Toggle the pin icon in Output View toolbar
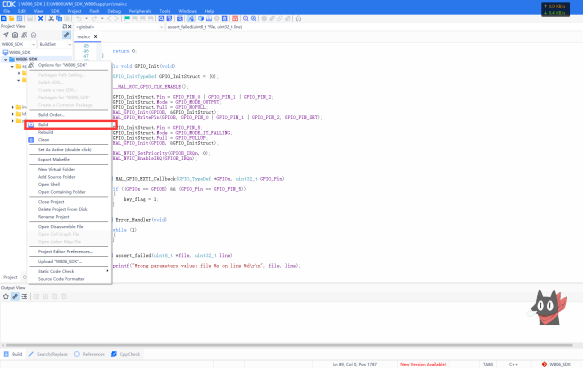 (15, 296)
